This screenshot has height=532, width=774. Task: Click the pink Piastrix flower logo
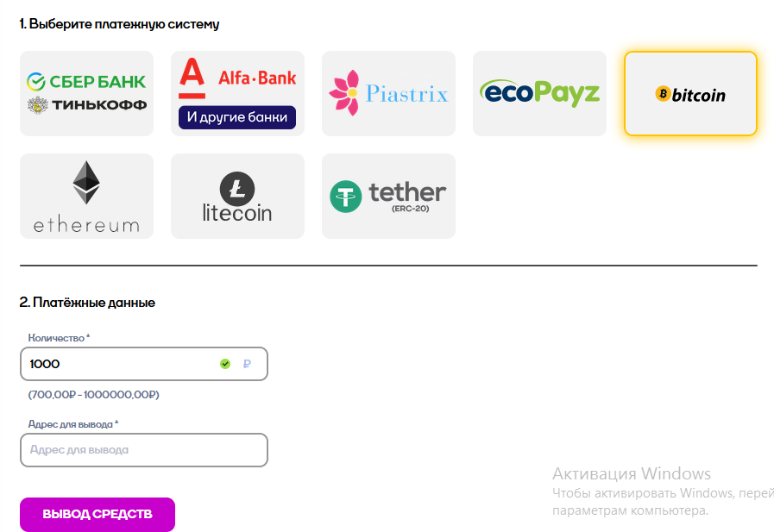(x=344, y=93)
